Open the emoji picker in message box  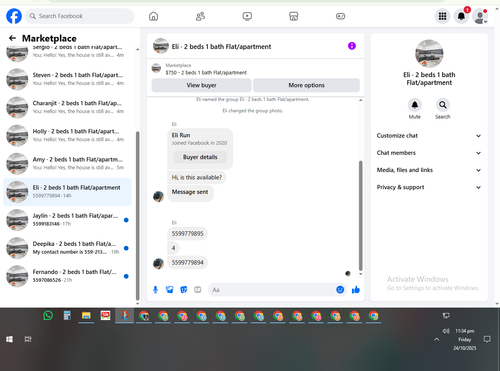tap(340, 290)
